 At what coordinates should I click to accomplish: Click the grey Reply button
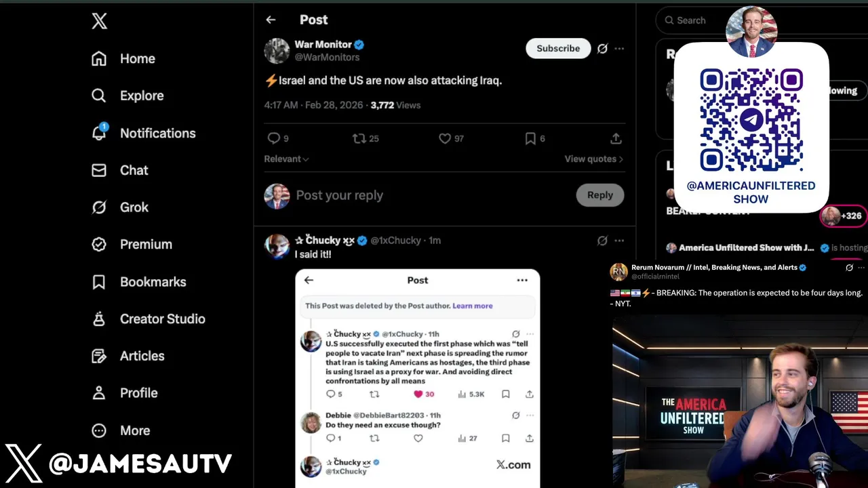tap(600, 195)
